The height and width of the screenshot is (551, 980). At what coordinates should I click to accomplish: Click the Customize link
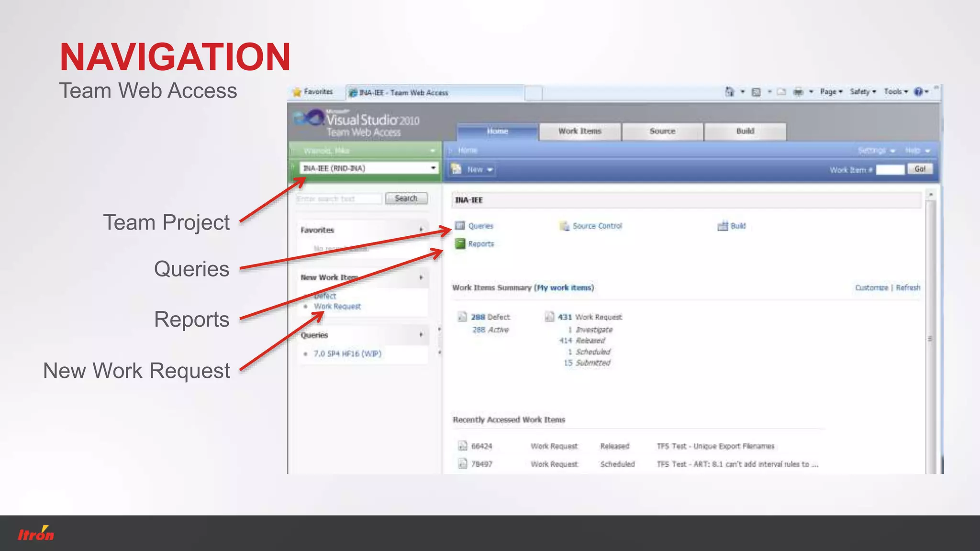click(x=871, y=287)
